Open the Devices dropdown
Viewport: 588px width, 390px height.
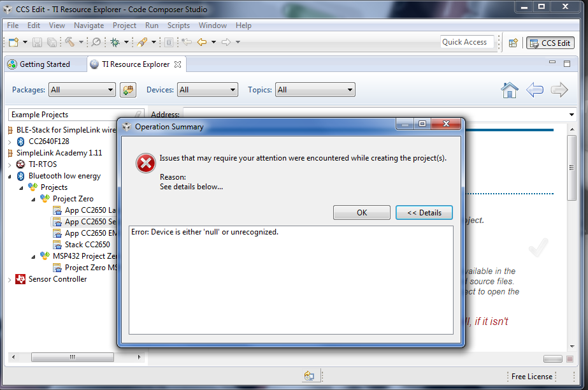coord(208,90)
